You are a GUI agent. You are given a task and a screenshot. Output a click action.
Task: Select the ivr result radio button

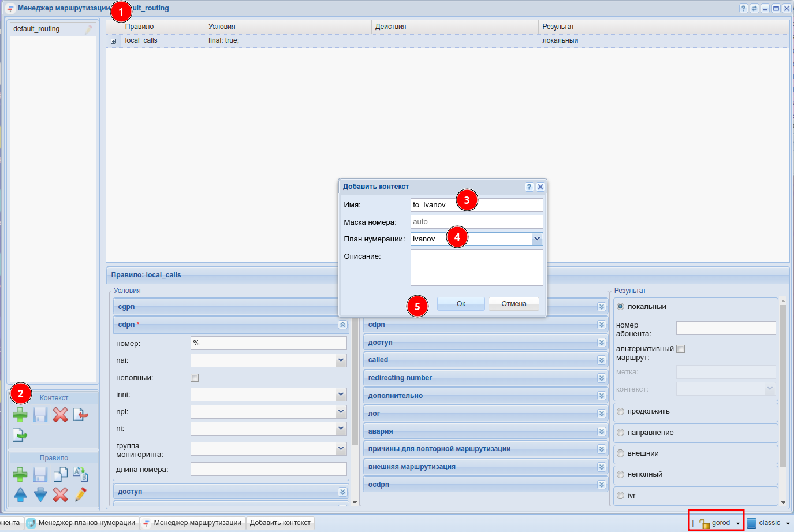point(621,496)
